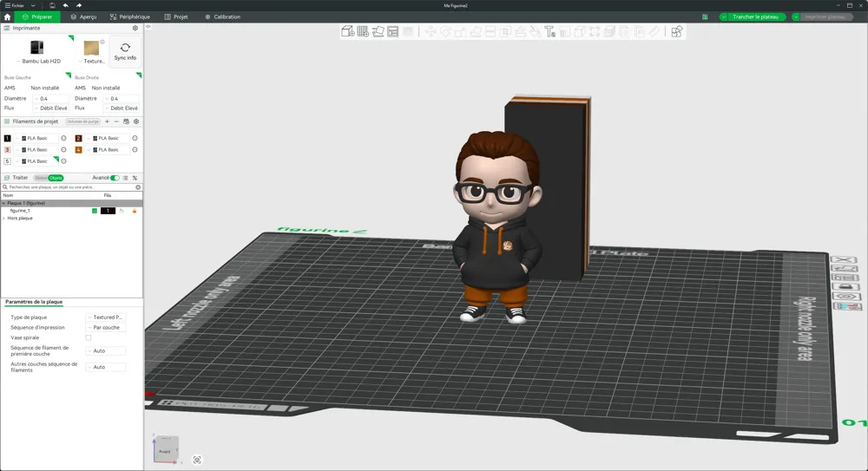This screenshot has width=868, height=471.
Task: Toggle the Avancé mode switch
Action: [115, 178]
